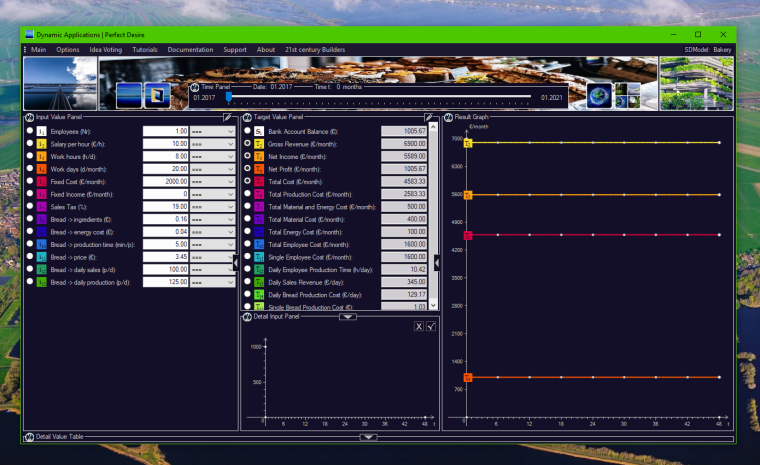Click the Fixed Cost value field
This screenshot has height=465, width=760.
[165, 181]
